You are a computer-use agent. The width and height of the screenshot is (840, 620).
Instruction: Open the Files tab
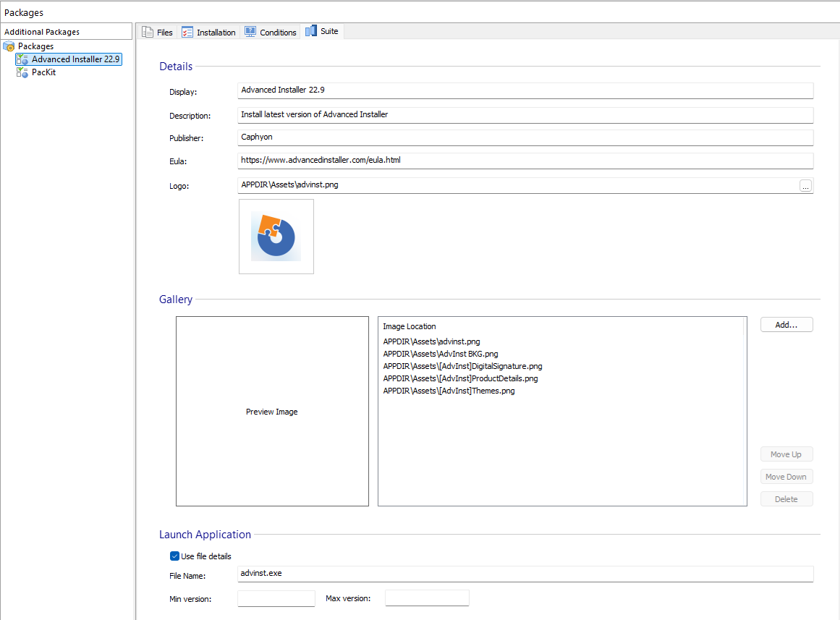(x=157, y=32)
